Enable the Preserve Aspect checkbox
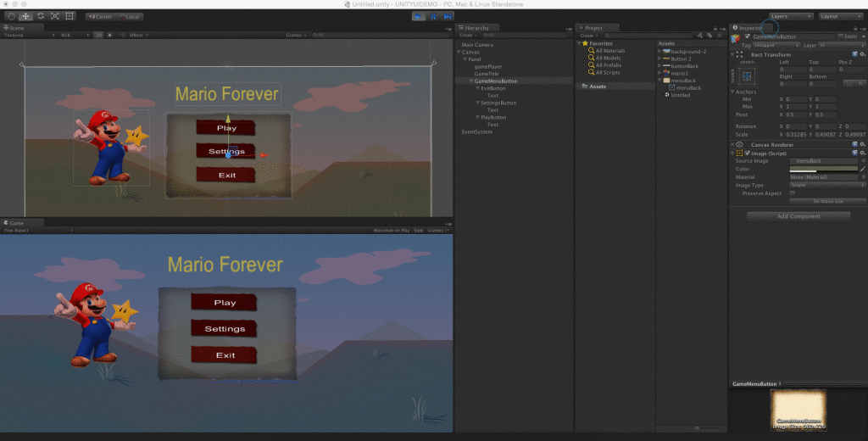This screenshot has height=441, width=868. click(x=793, y=193)
